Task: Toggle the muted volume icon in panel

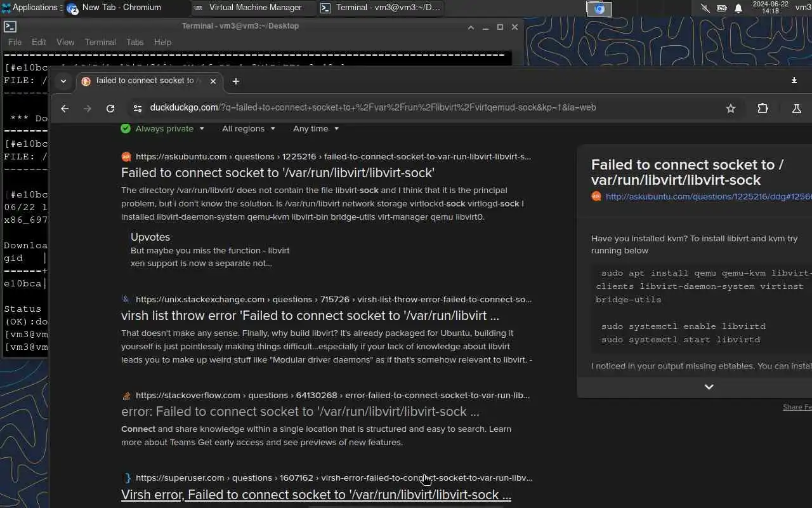Action: click(x=705, y=8)
